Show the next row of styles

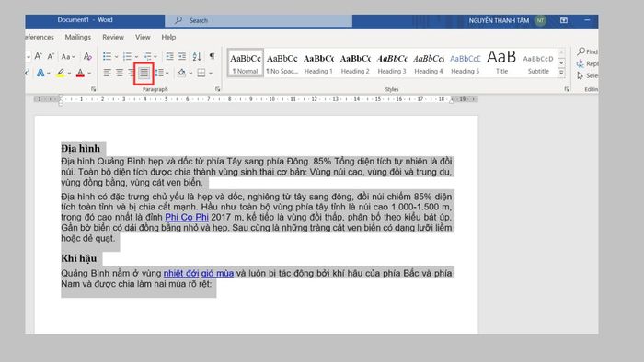pyautogui.click(x=561, y=63)
